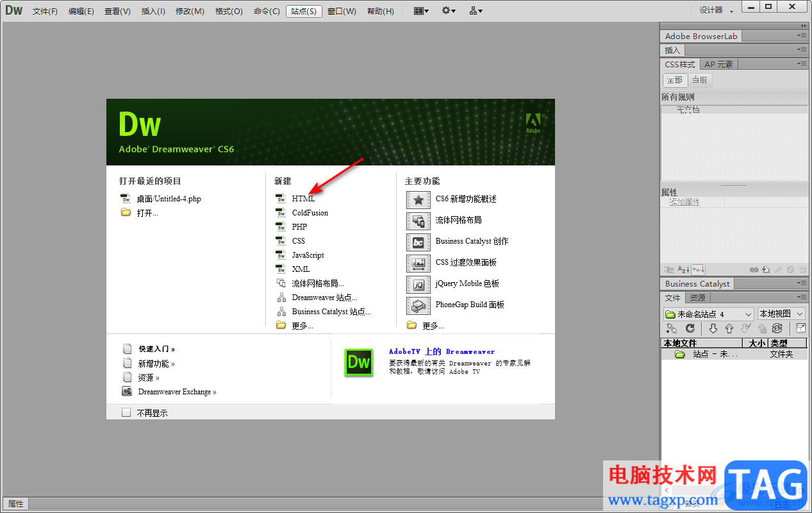
Task: Refresh the Files panel list
Action: (x=690, y=328)
